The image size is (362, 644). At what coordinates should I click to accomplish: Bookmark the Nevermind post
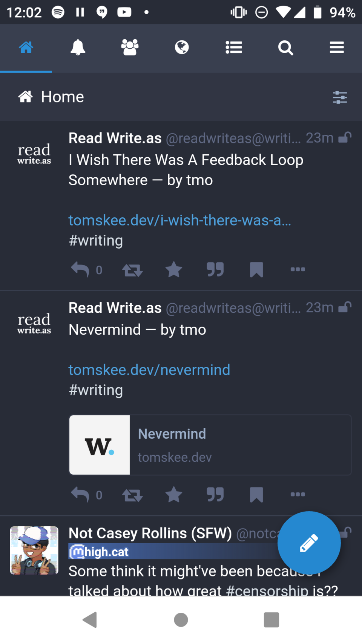pos(256,495)
